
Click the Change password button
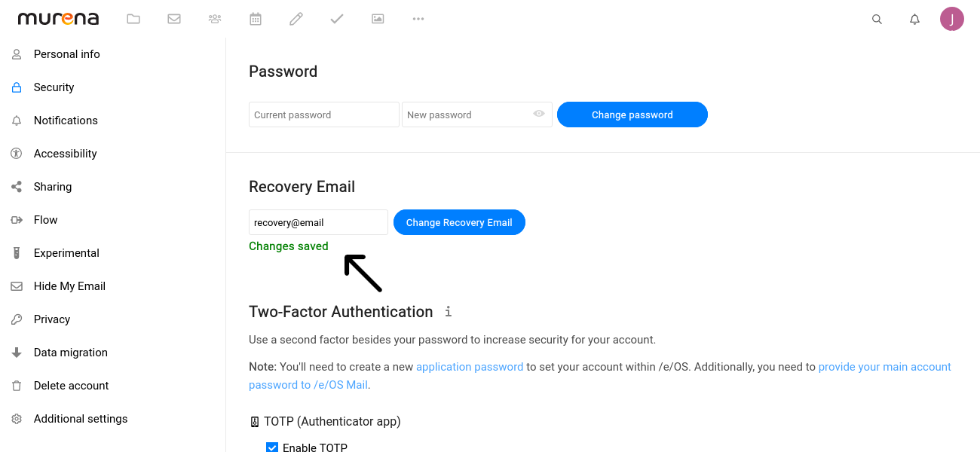point(632,115)
